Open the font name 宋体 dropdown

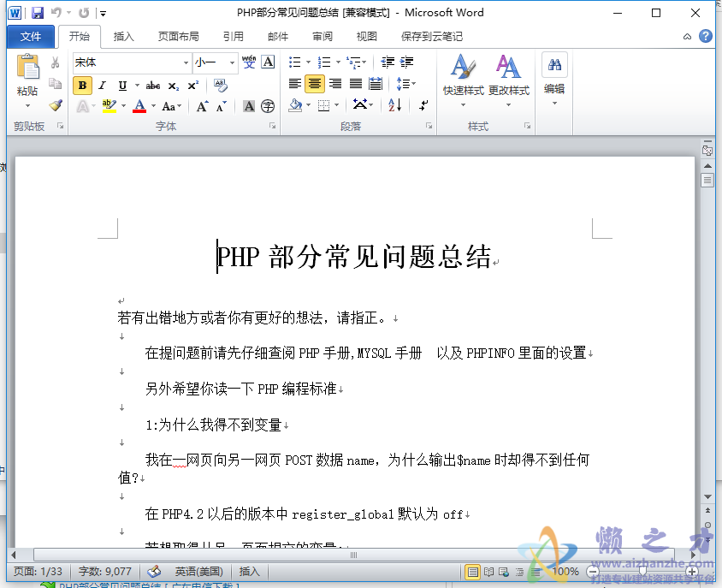click(186, 62)
